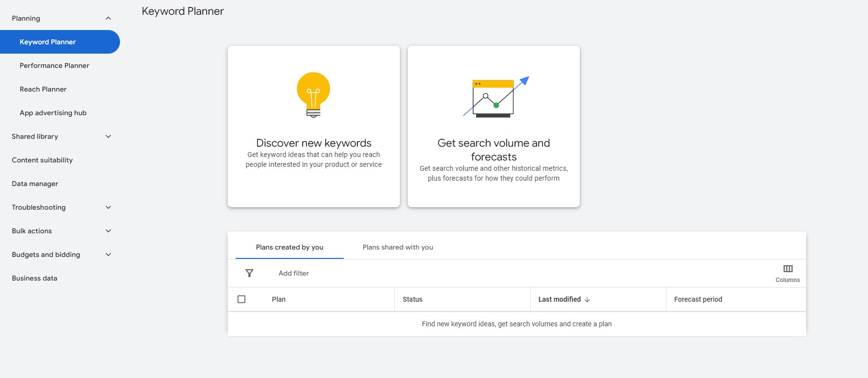Sort by the Status column header

(412, 299)
